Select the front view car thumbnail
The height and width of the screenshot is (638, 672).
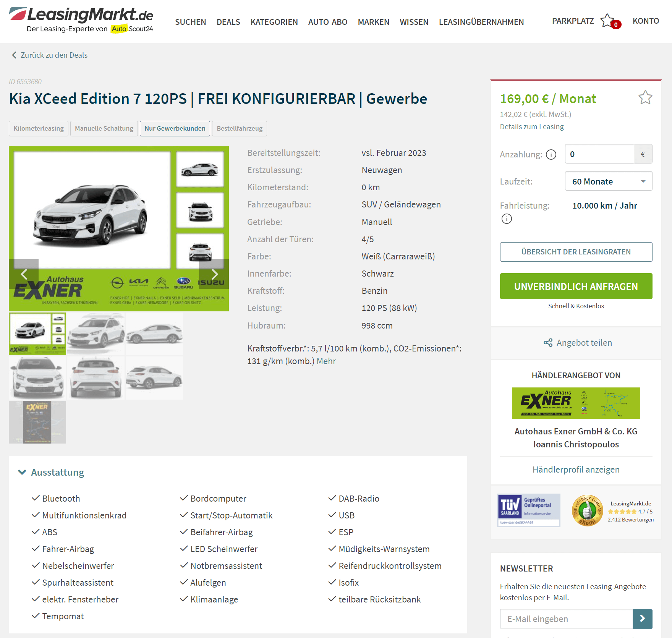click(37, 378)
